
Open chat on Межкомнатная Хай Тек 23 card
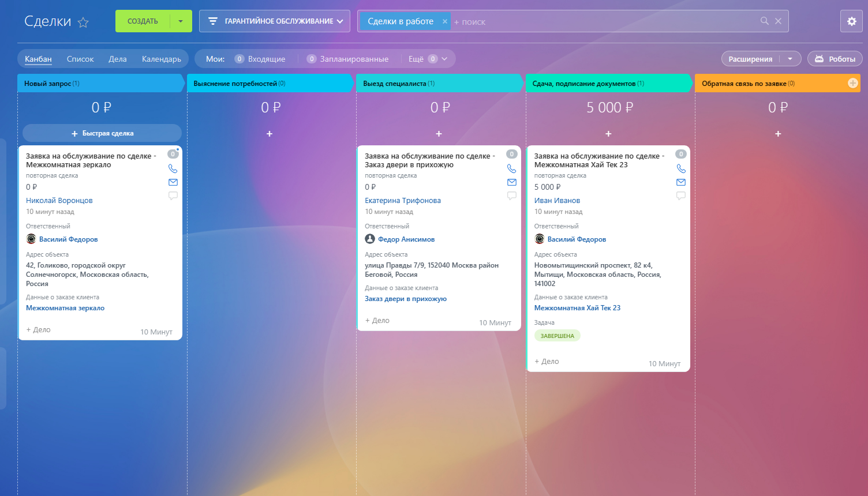coord(681,196)
